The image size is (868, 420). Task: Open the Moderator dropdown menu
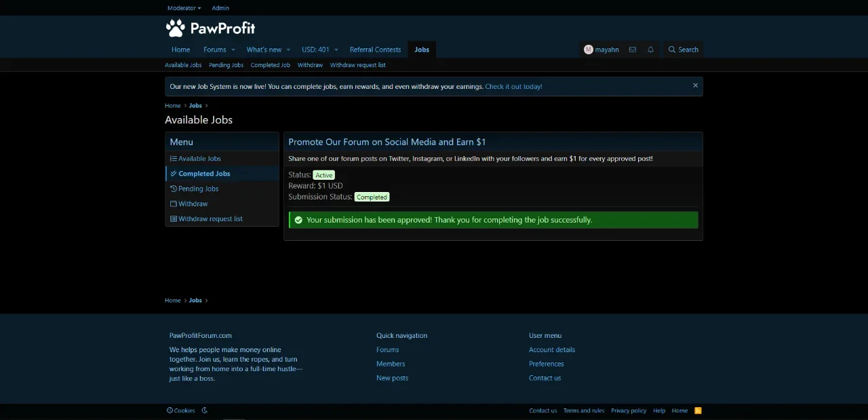click(x=184, y=8)
